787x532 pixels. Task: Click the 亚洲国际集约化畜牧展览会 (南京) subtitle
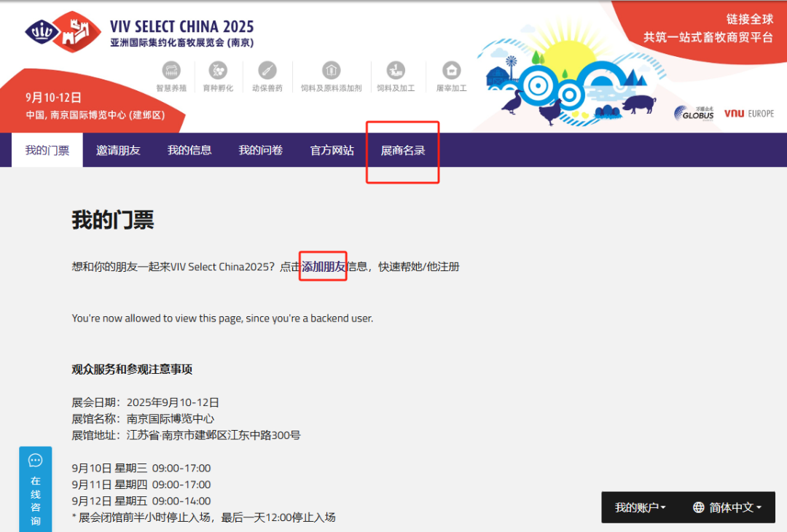pyautogui.click(x=181, y=43)
